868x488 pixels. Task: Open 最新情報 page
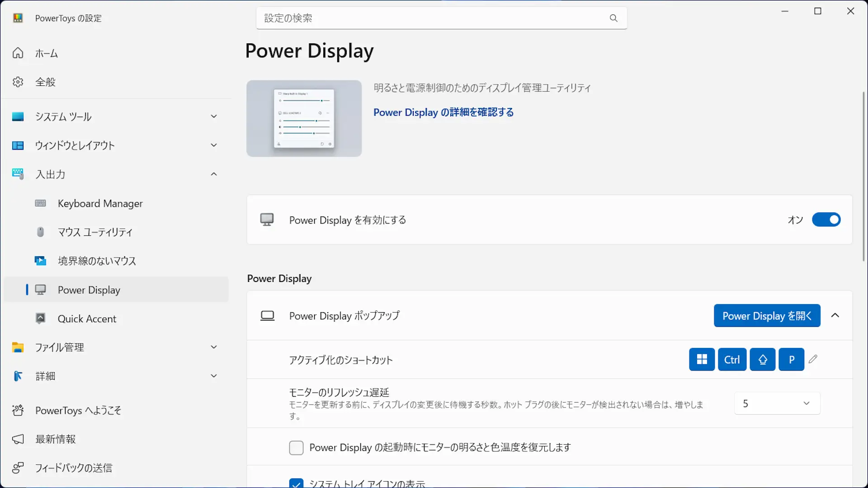coord(116,439)
